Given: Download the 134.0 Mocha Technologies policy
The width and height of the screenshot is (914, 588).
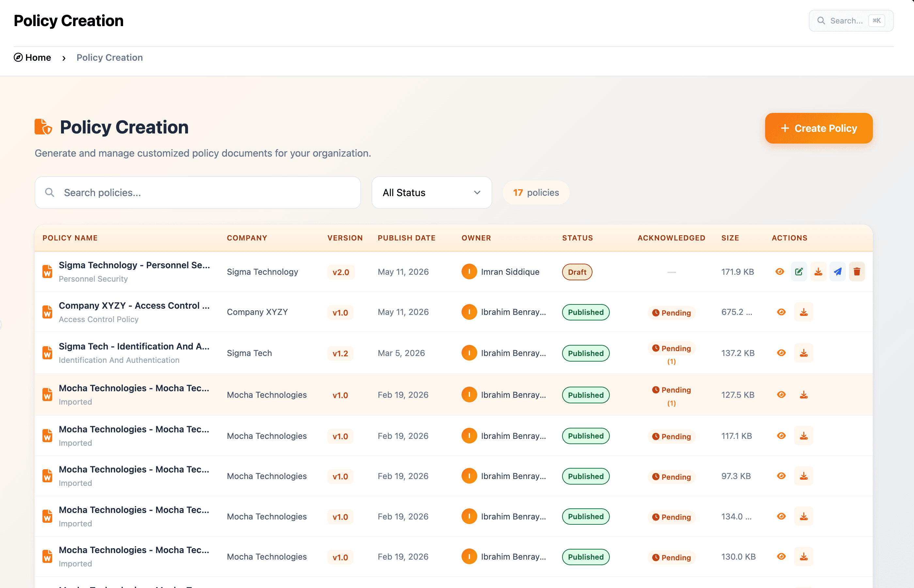Looking at the screenshot, I should click(804, 516).
